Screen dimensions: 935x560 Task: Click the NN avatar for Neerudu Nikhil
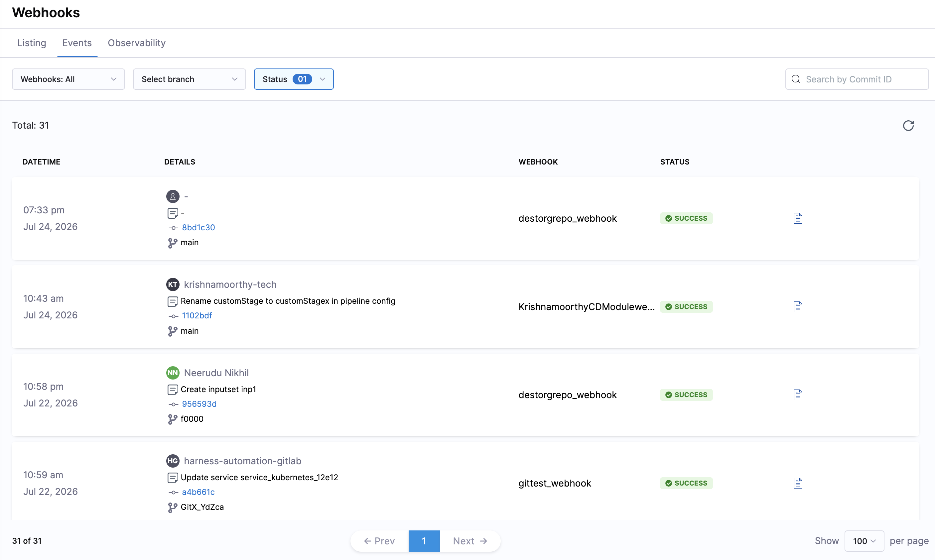(x=173, y=373)
